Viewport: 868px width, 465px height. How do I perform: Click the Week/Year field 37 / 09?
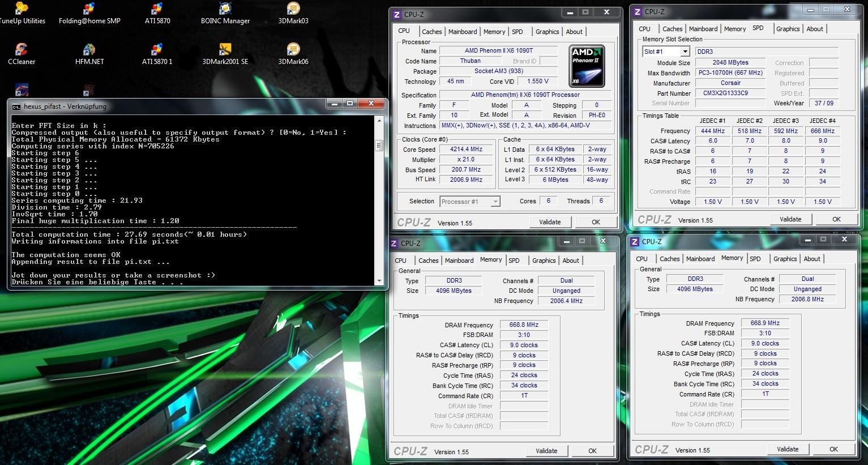824,104
